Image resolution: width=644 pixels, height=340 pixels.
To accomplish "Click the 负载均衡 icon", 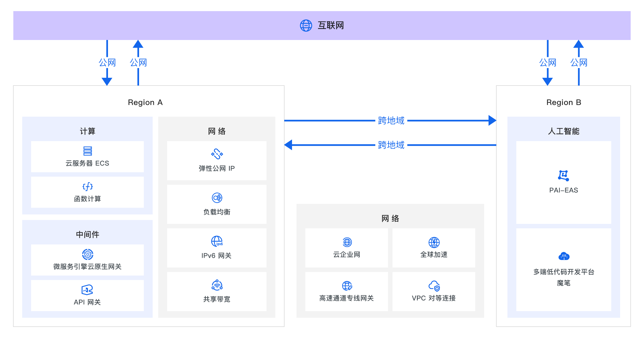I will 217,198.
